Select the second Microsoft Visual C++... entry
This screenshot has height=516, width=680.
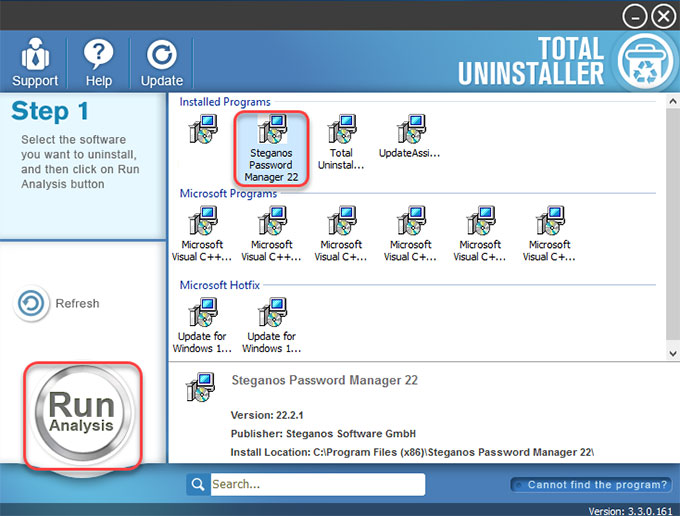pyautogui.click(x=271, y=234)
